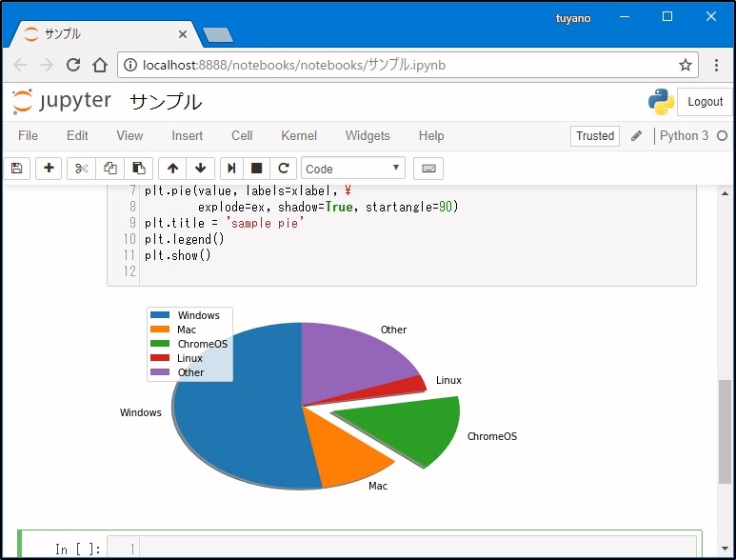Click the blue Windows legend color swatch
Viewport: 736px width, 560px height.
[x=160, y=315]
